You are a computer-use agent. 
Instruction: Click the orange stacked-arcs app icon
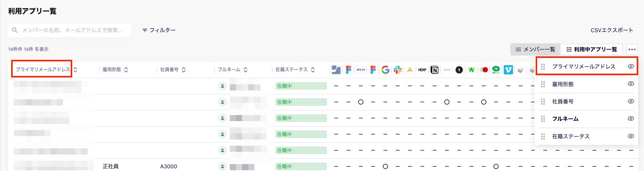[x=410, y=70]
